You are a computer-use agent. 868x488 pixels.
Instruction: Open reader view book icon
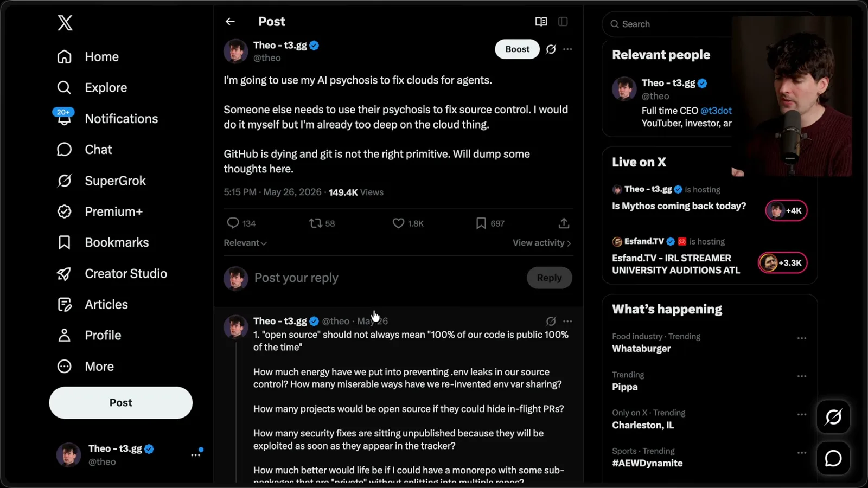point(541,22)
